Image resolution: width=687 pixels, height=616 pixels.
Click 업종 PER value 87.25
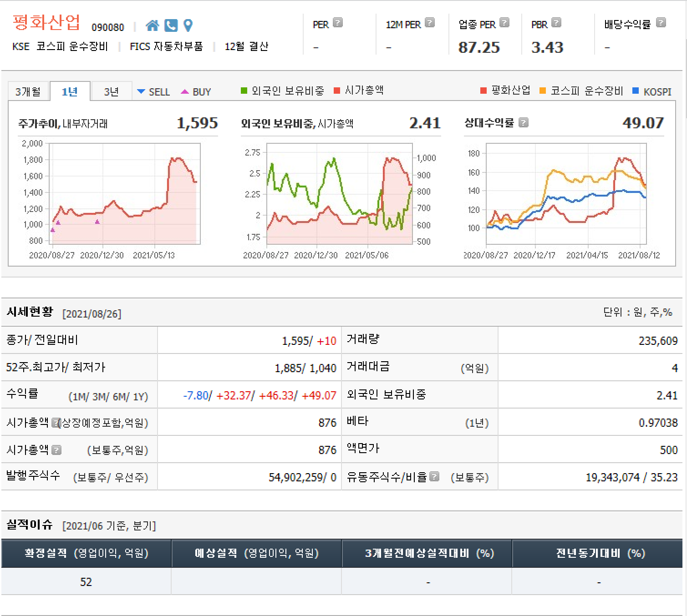479,47
